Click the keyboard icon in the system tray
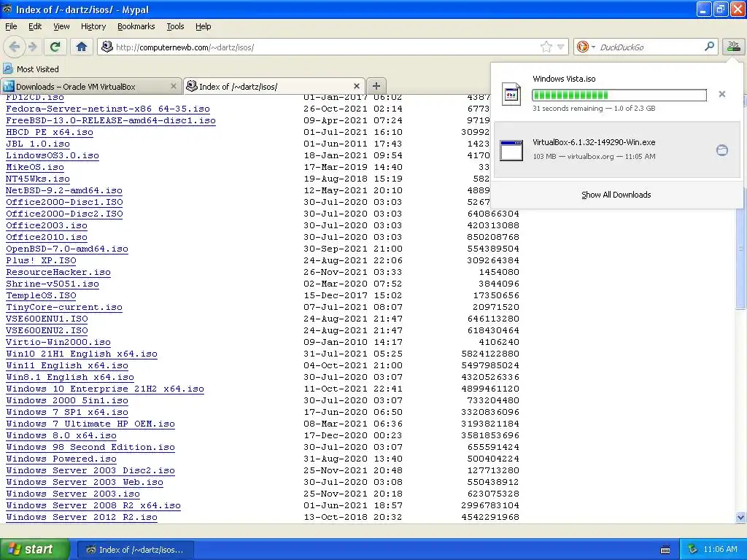747x560 pixels. pyautogui.click(x=665, y=550)
